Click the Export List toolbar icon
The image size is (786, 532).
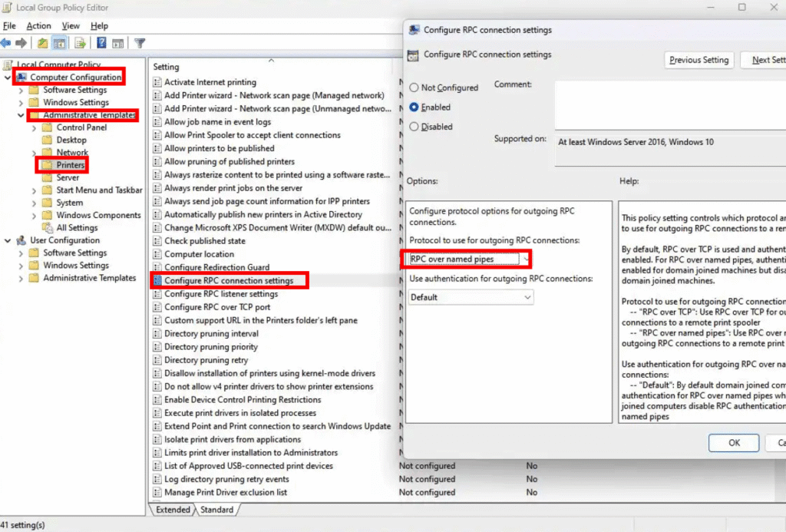point(79,43)
